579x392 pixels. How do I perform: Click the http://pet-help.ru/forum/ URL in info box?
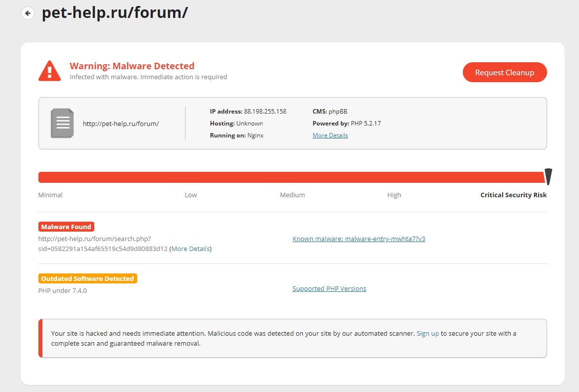(121, 124)
